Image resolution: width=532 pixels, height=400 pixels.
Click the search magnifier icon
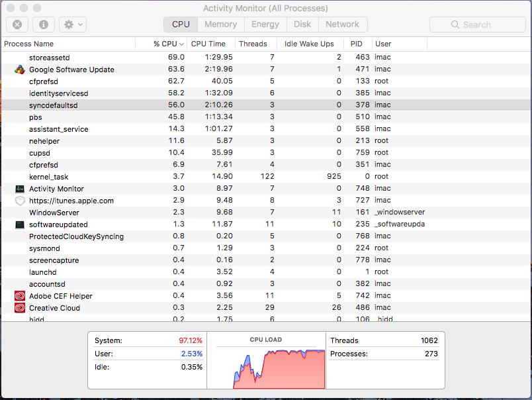pos(455,25)
